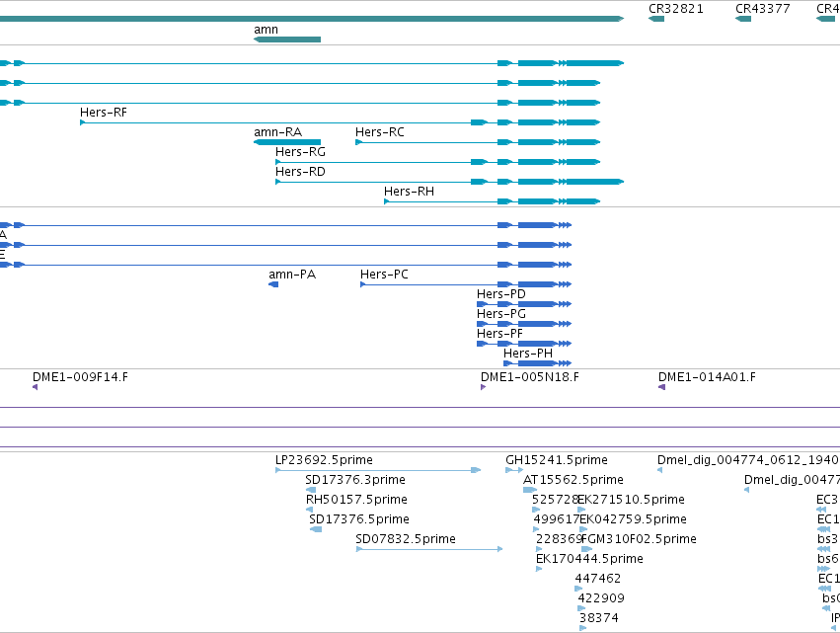Select the Hers-RF transcript label
Screen dimensions: 840x633
104,112
